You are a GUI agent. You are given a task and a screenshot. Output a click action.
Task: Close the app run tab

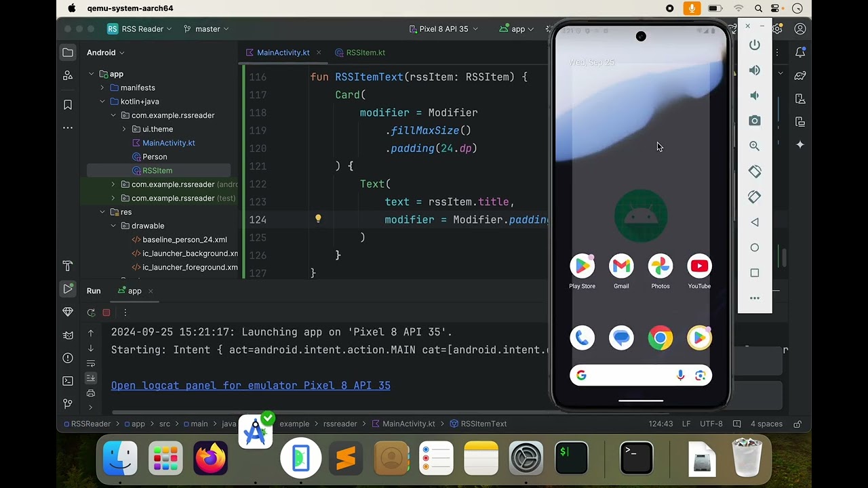coord(151,291)
